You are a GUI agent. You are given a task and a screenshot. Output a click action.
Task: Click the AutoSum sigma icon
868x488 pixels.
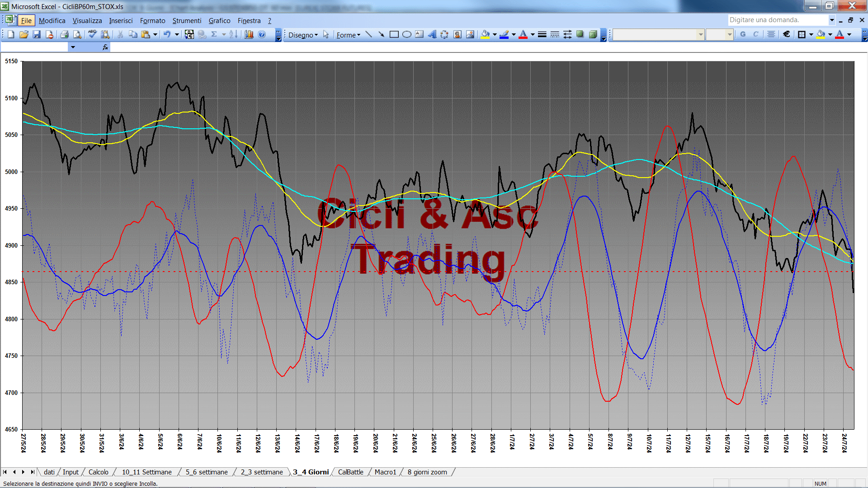(214, 34)
